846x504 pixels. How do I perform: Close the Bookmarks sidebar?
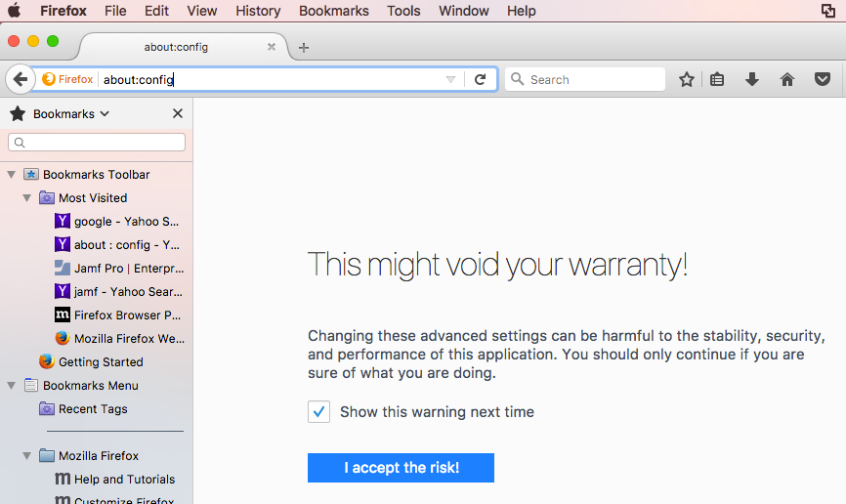click(x=178, y=113)
